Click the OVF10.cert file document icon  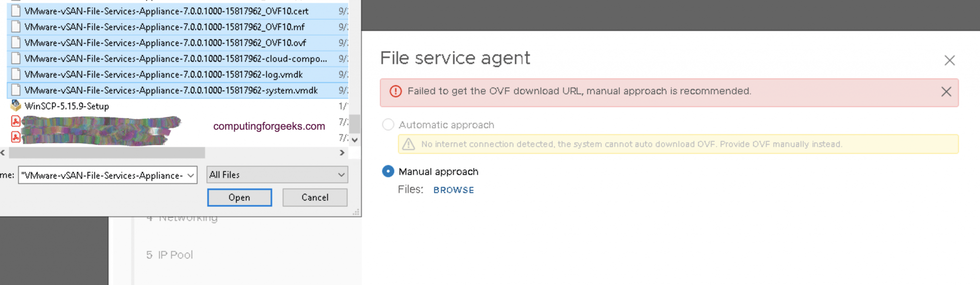click(x=16, y=11)
